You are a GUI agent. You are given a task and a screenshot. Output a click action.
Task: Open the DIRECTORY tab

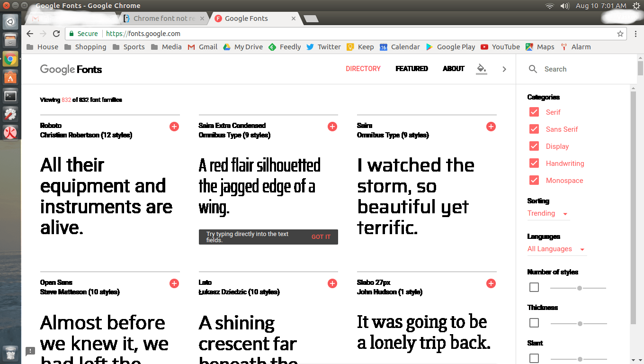point(363,69)
